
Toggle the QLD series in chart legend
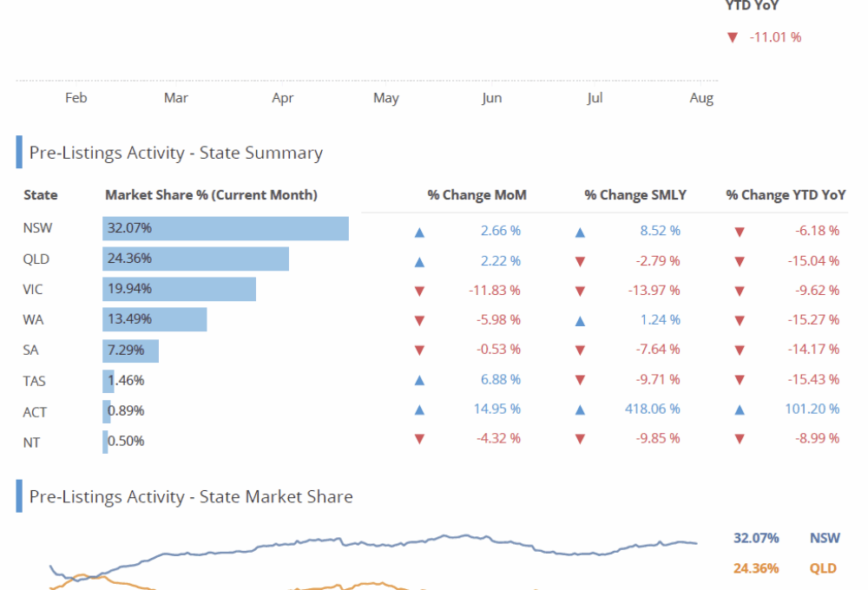(x=824, y=568)
